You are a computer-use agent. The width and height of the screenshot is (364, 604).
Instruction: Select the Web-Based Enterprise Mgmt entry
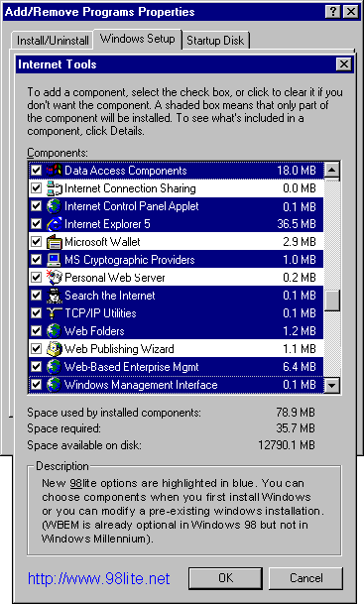tap(176, 367)
